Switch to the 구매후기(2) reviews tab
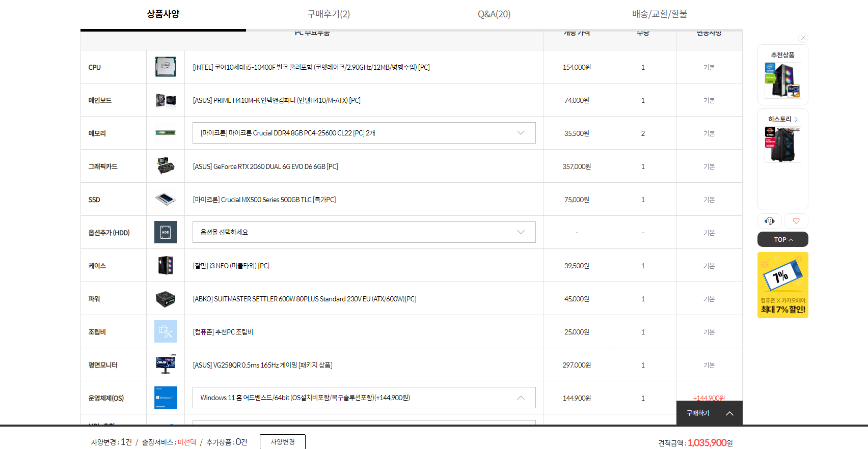Viewport: 868px width, 449px height. click(329, 14)
